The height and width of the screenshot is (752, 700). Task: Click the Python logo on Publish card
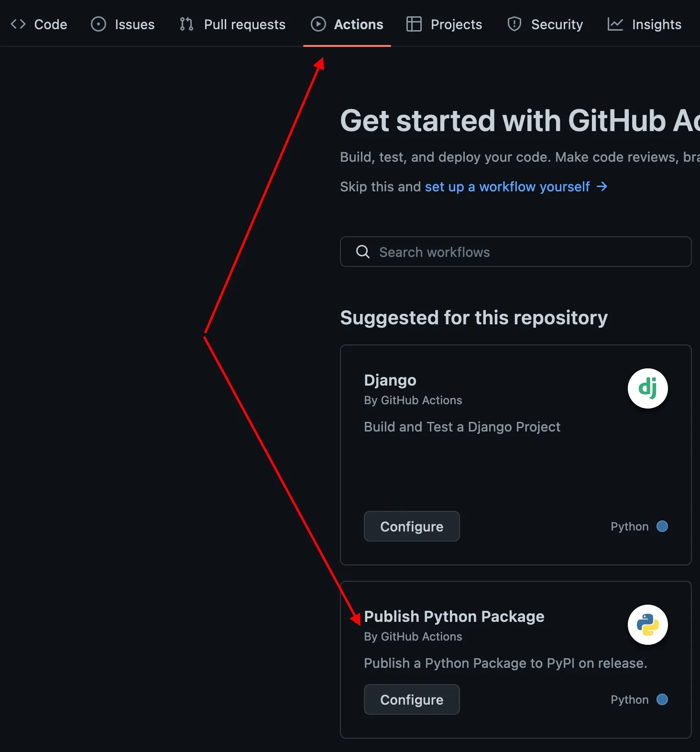648,625
